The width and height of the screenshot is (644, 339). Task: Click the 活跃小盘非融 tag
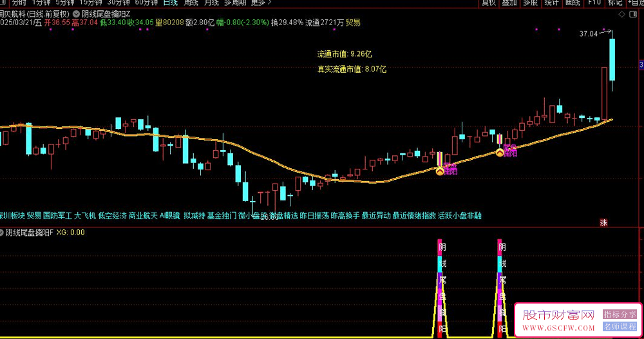pyautogui.click(x=460, y=216)
